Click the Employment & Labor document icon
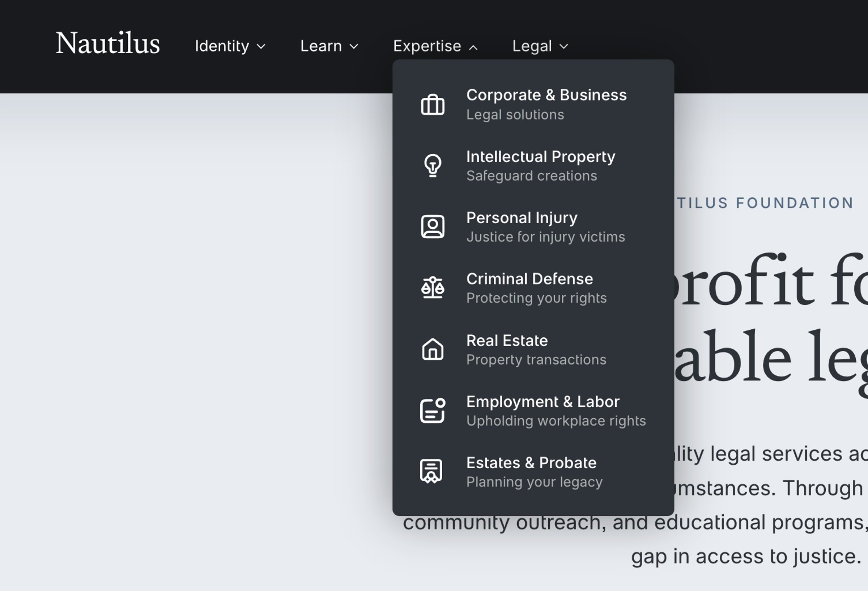Image resolution: width=868 pixels, height=591 pixels. pos(433,410)
